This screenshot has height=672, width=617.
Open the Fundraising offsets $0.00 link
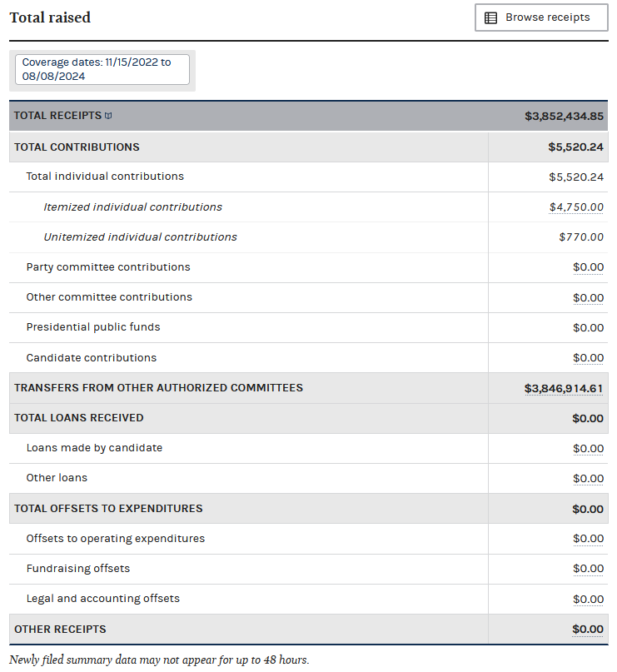coord(589,569)
